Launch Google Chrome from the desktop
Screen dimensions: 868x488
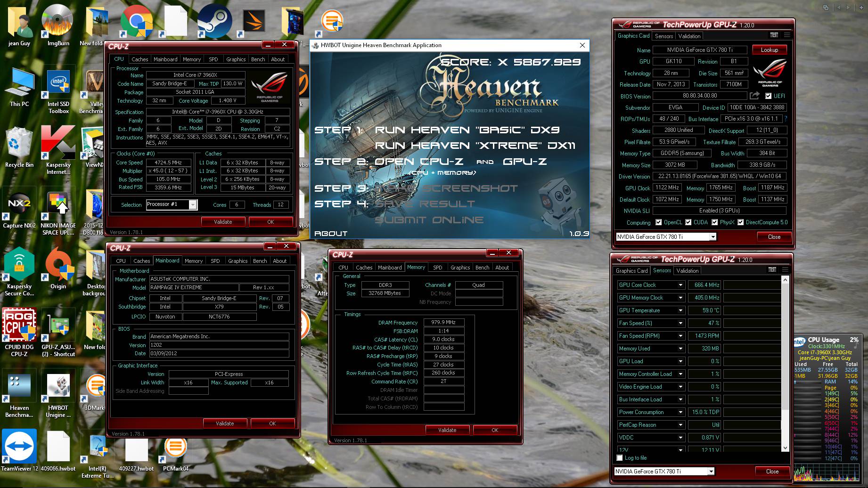tap(137, 21)
